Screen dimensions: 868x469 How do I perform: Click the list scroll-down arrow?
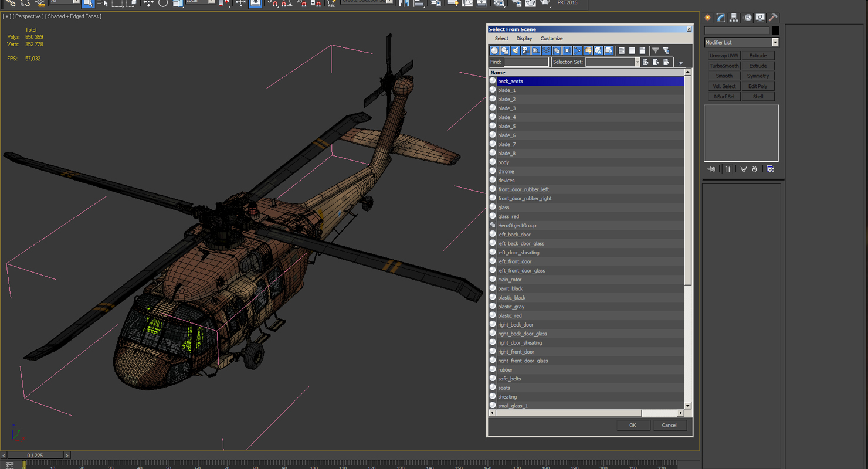[x=688, y=405]
